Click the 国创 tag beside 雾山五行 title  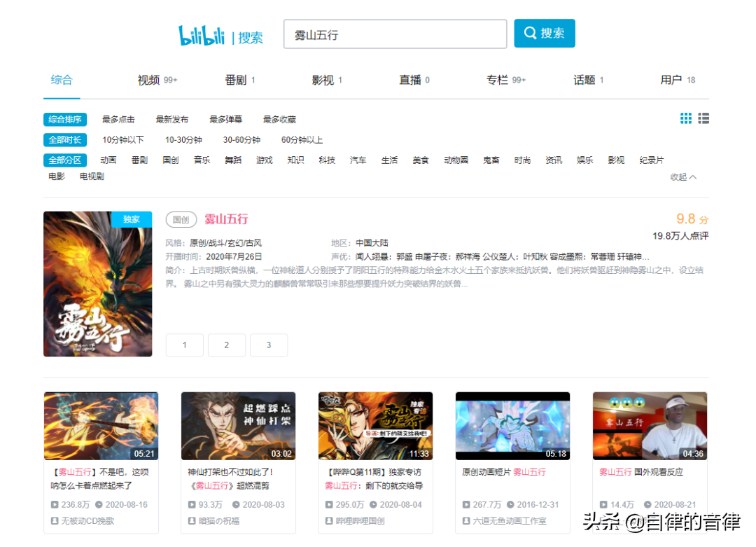(x=181, y=219)
